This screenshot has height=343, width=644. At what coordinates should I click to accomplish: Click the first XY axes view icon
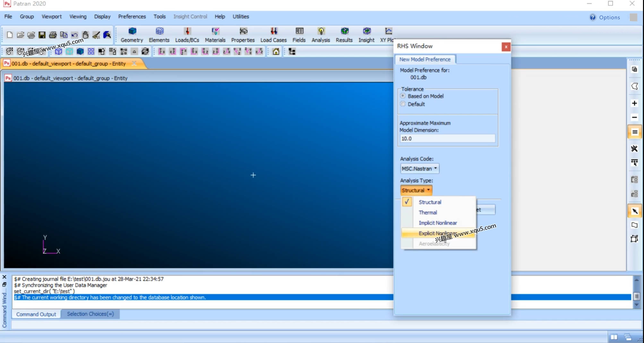pyautogui.click(x=162, y=52)
